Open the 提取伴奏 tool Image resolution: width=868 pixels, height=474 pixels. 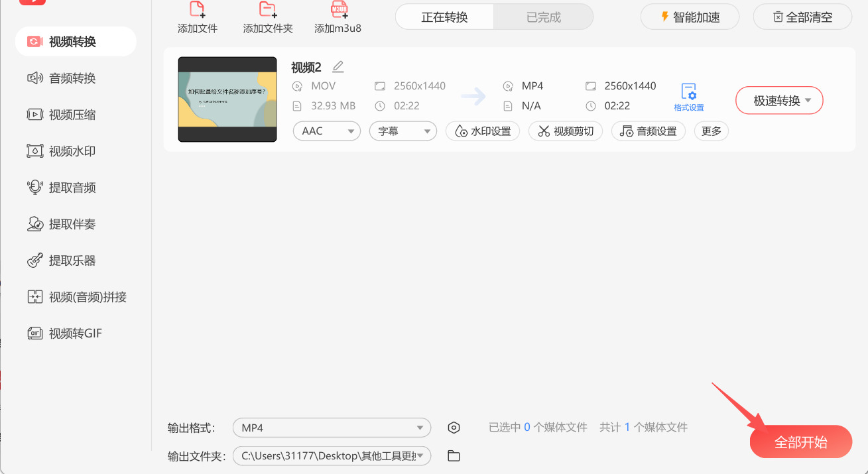coord(76,223)
